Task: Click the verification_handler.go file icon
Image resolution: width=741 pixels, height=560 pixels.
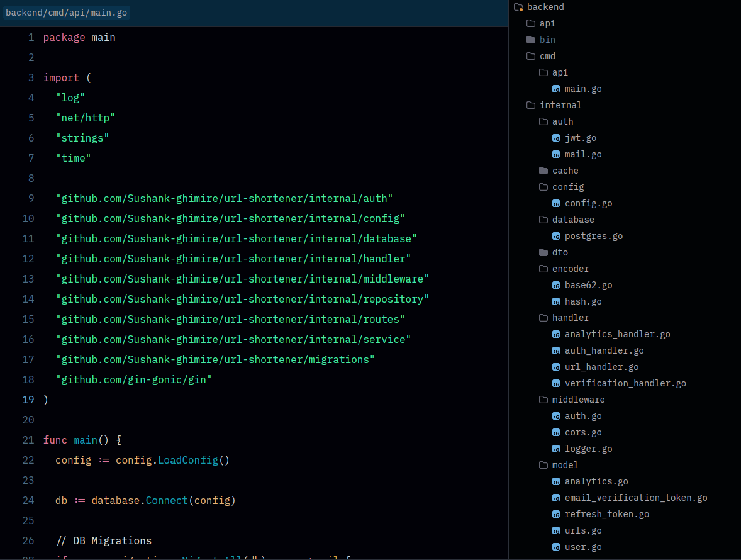Action: point(556,383)
